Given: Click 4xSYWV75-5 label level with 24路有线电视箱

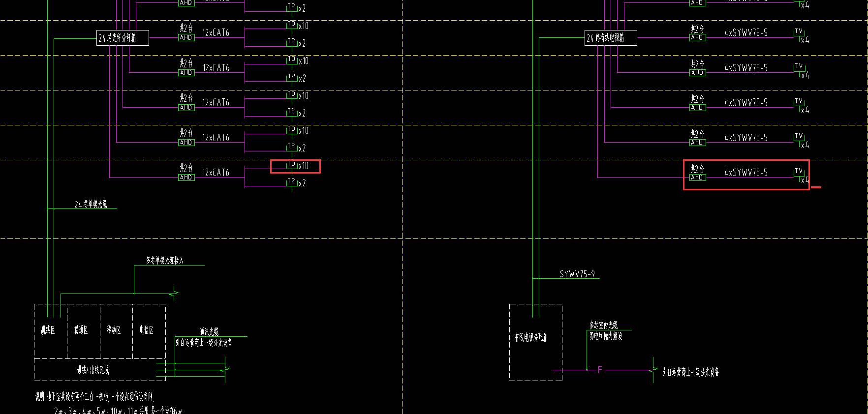Looking at the screenshot, I should point(746,32).
